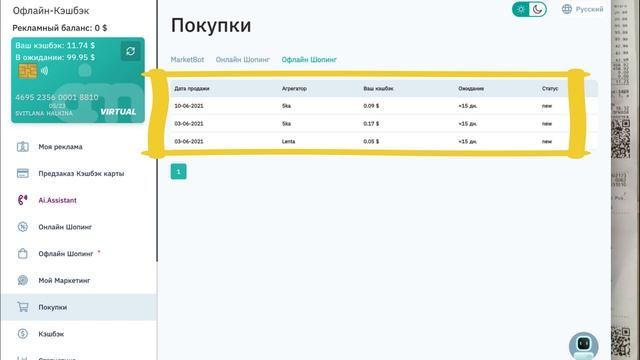Click the Агрегатор column header

294,89
